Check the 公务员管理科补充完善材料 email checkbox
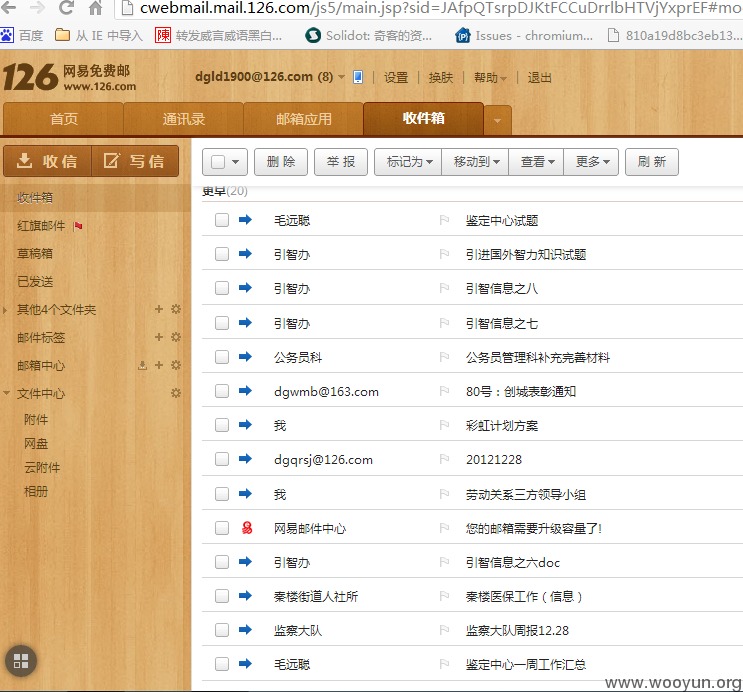Image resolution: width=743 pixels, height=692 pixels. pos(222,357)
